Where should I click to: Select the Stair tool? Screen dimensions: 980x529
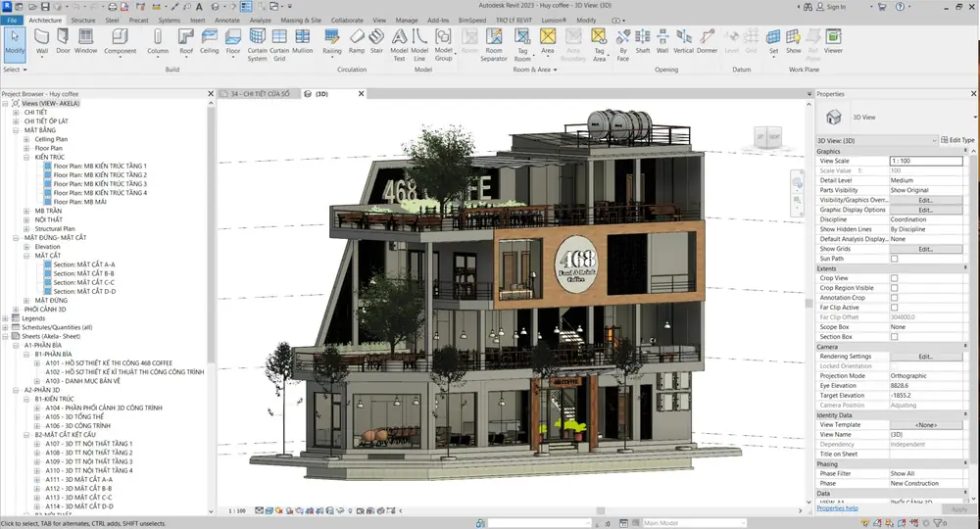(376, 42)
